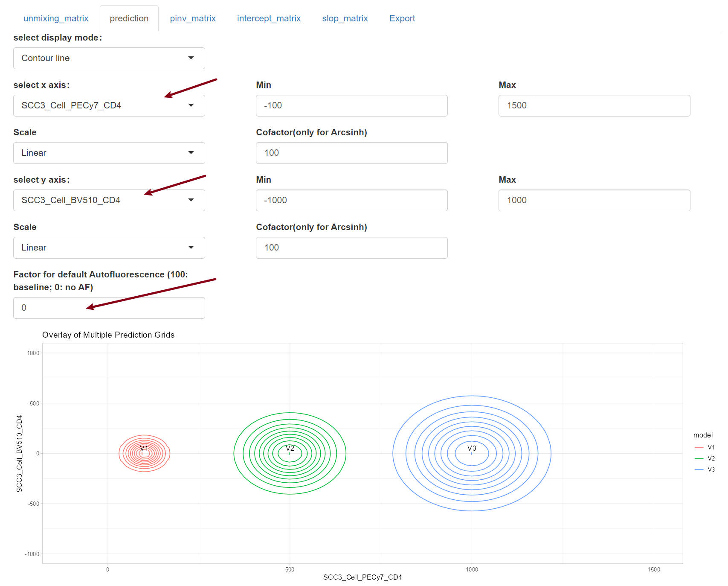This screenshot has width=728, height=586.
Task: Switch to the unmixing_matrix tab
Action: coord(56,18)
